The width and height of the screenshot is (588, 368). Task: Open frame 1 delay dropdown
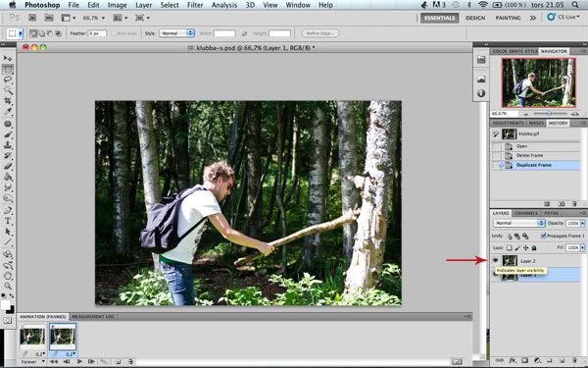click(40, 353)
